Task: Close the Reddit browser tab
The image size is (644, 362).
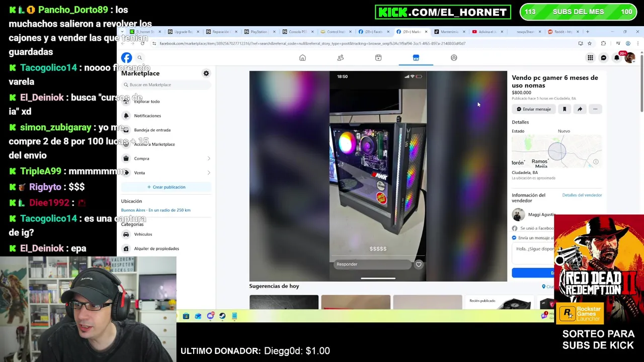Action: [578, 32]
